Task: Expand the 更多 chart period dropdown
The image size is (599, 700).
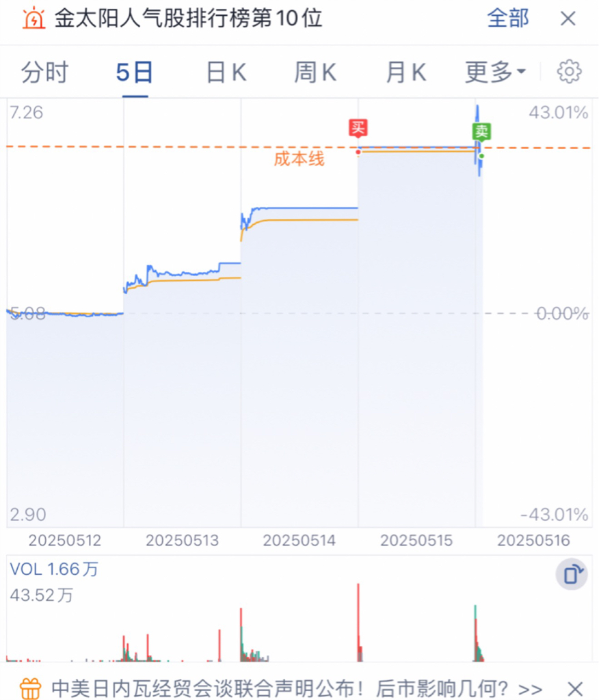Action: [x=496, y=72]
